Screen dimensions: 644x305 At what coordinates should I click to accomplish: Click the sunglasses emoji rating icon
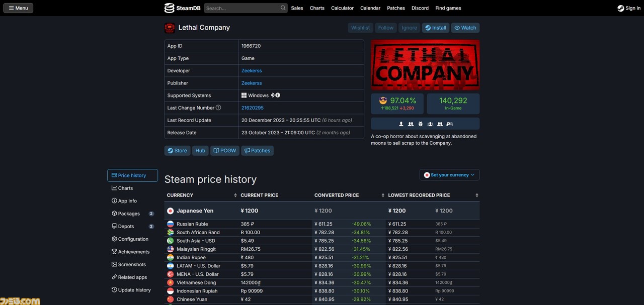pos(383,100)
